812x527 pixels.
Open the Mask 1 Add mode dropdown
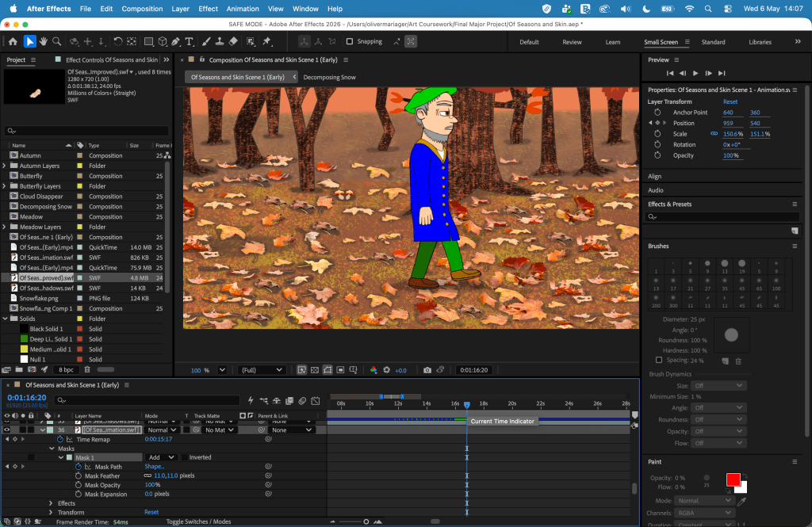pyautogui.click(x=161, y=457)
